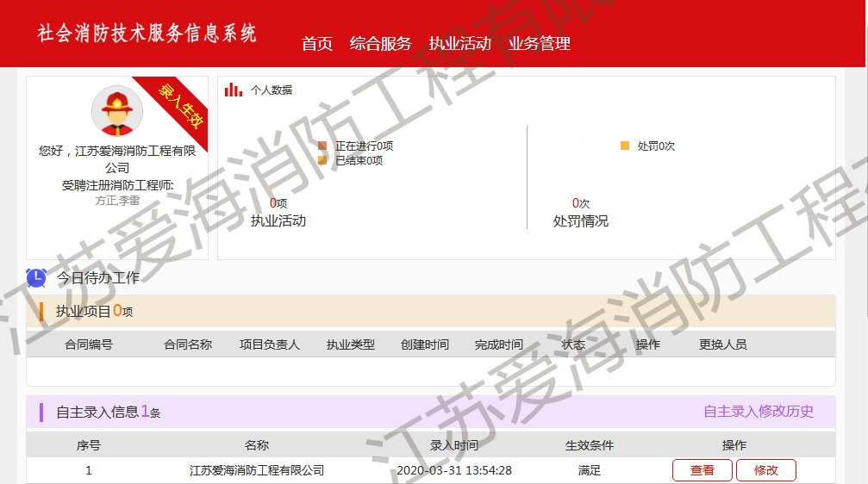
Task: Click the 生效条件 column header
Action: [589, 445]
